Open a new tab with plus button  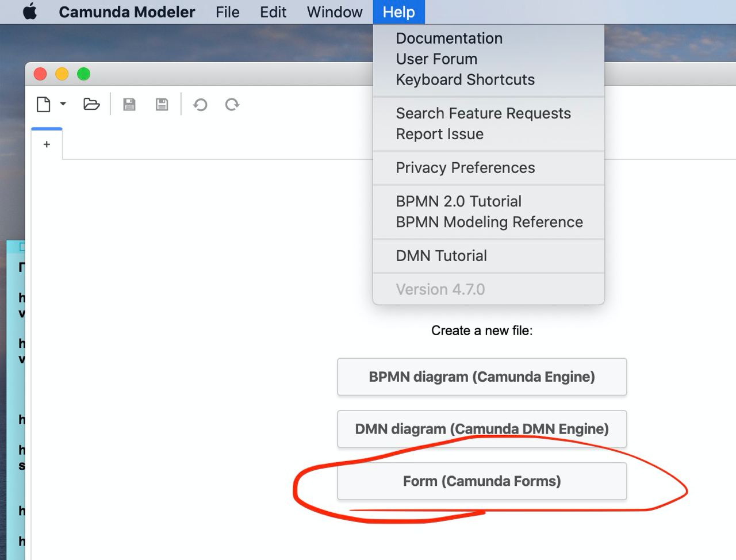click(x=47, y=144)
